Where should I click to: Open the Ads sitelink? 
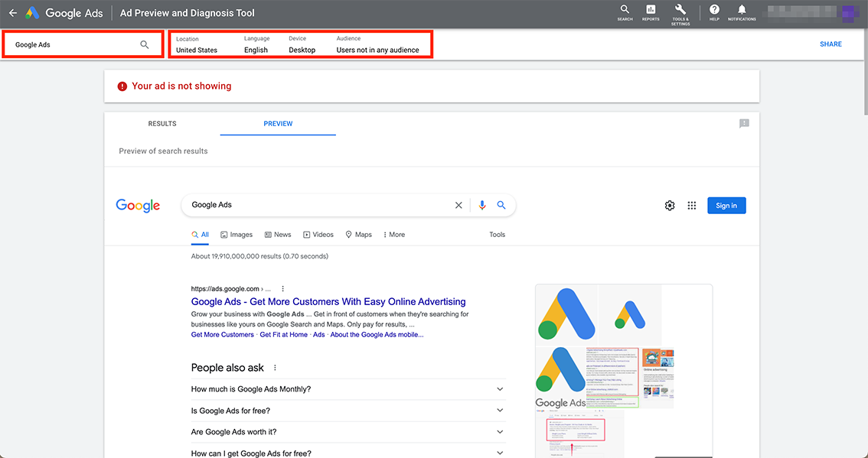(319, 335)
